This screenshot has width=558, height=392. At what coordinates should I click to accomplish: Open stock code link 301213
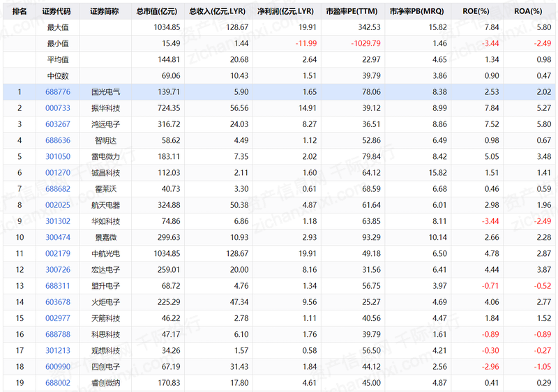58,350
